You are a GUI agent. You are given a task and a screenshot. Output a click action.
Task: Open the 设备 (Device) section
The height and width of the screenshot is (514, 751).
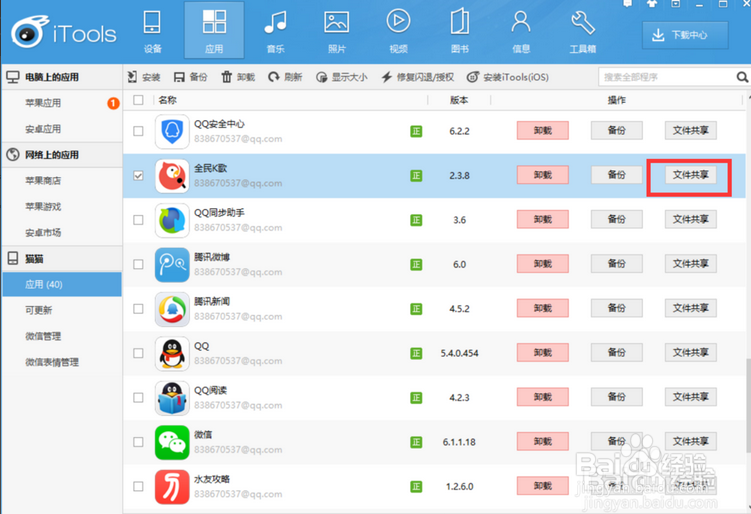pos(152,32)
